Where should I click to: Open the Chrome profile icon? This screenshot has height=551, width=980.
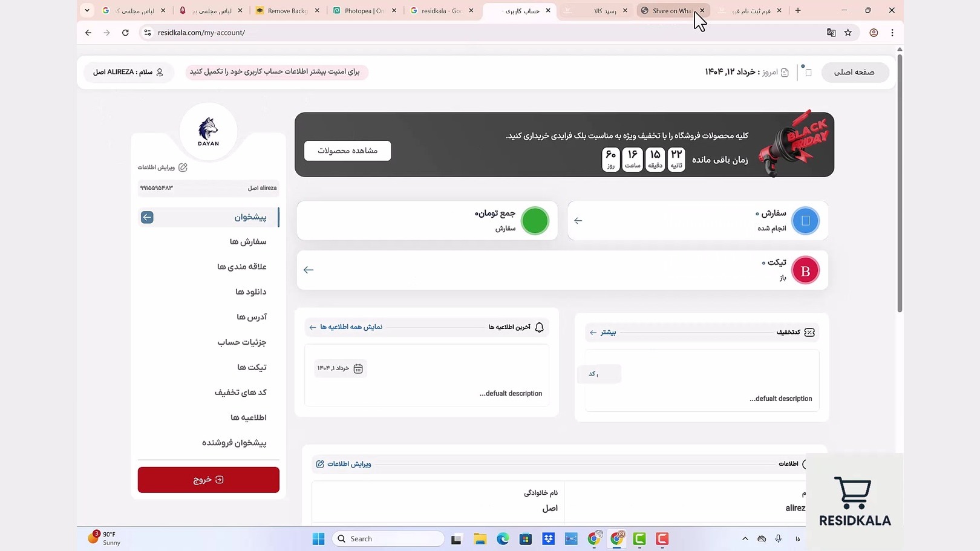pos(874,33)
